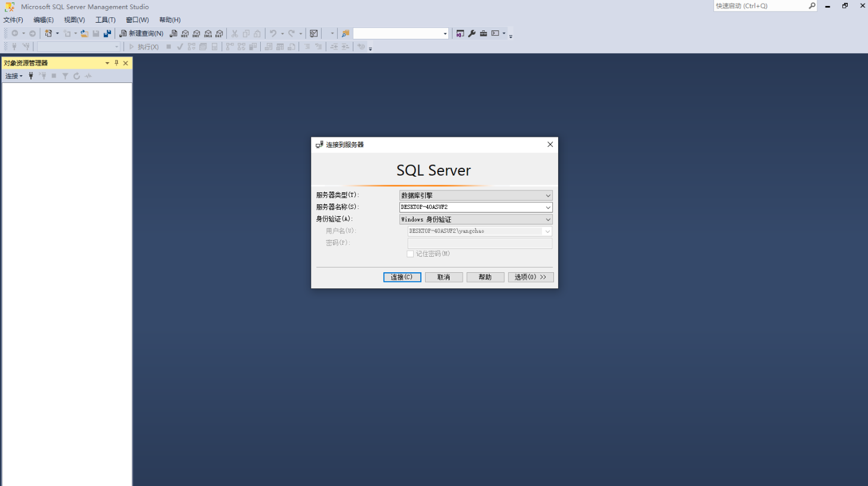Close the 连接到服务器 dialog
This screenshot has height=486, width=868.
(550, 144)
